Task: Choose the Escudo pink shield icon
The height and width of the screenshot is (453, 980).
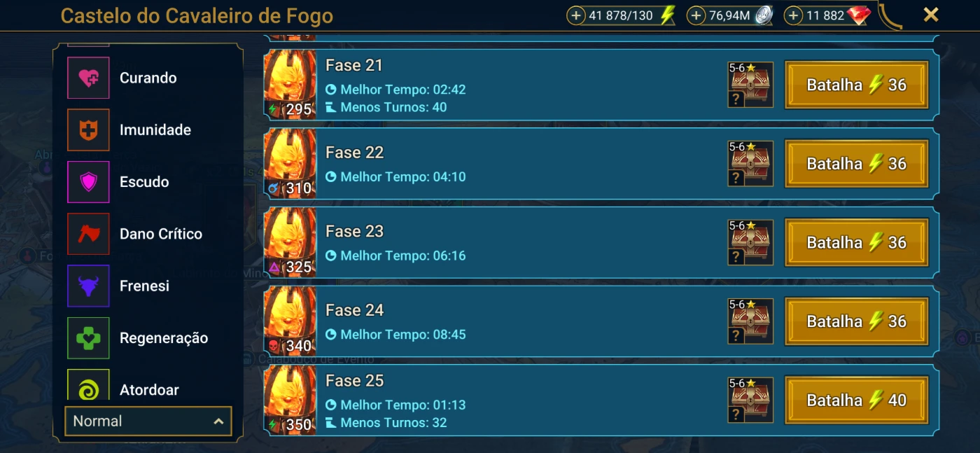Action: click(88, 182)
